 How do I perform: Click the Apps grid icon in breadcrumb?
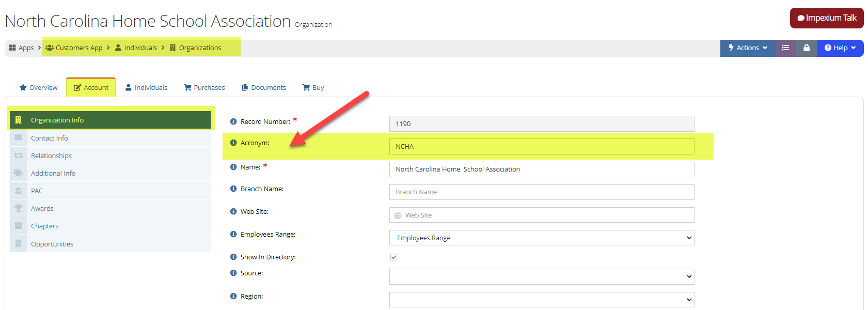(x=12, y=48)
